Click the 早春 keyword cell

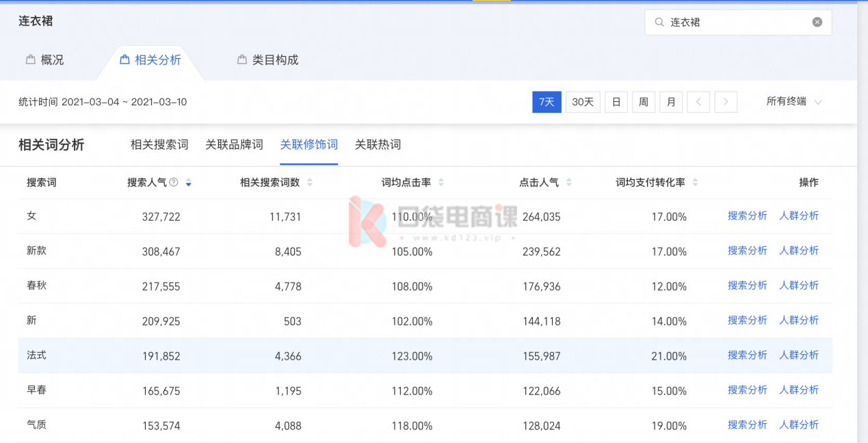click(37, 390)
